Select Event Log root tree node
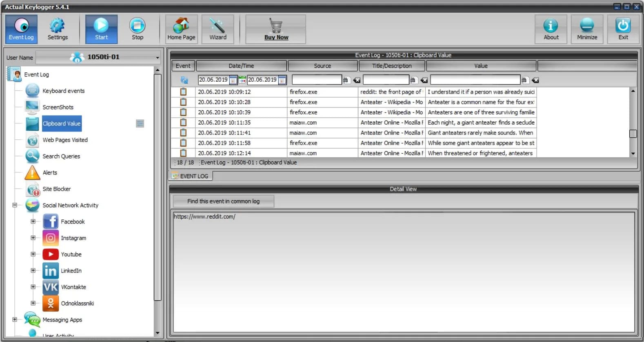The image size is (644, 342). [36, 74]
